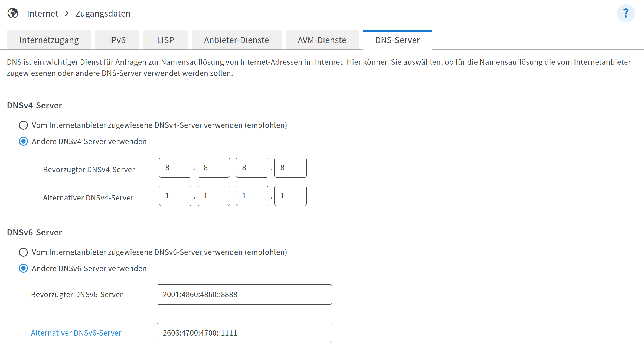644x348 pixels.
Task: Click the DNS-Server tab
Action: (397, 40)
